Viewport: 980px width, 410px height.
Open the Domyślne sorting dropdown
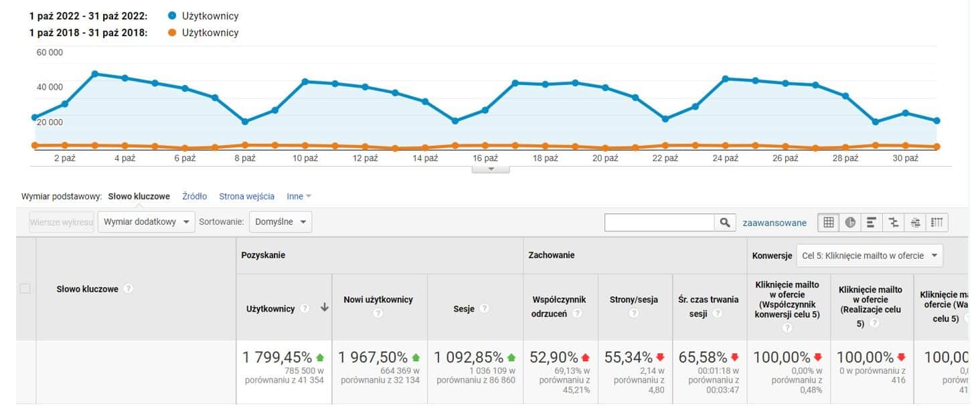(280, 222)
